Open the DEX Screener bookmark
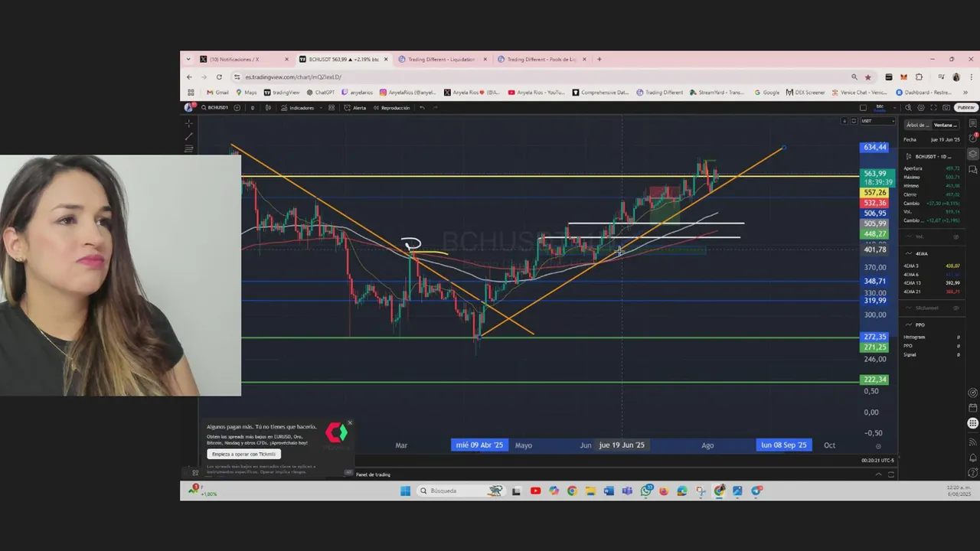The width and height of the screenshot is (980, 551). (x=805, y=93)
